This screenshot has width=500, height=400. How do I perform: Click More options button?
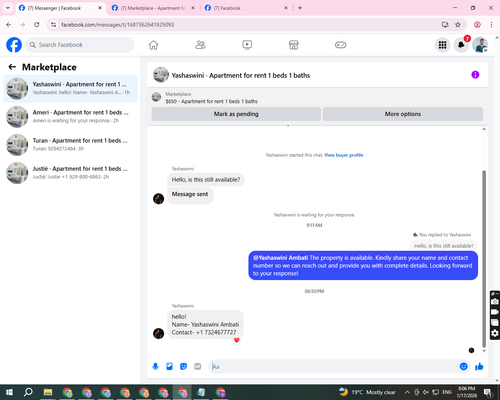coord(403,114)
